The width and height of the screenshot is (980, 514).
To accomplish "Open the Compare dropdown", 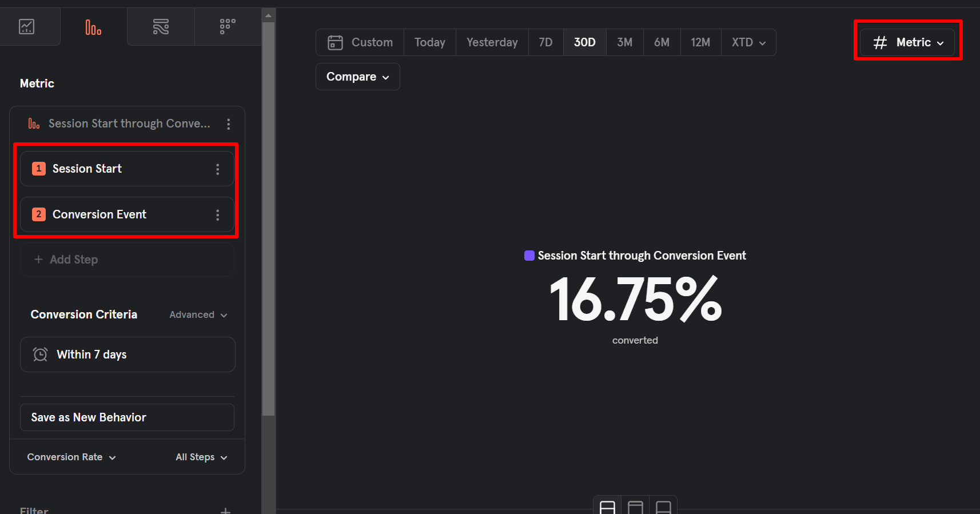I will tap(358, 77).
